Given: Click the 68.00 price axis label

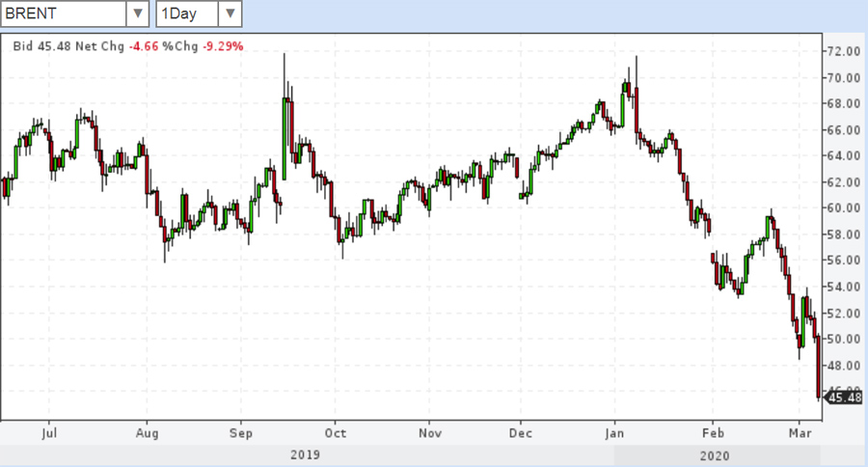Looking at the screenshot, I should [844, 103].
